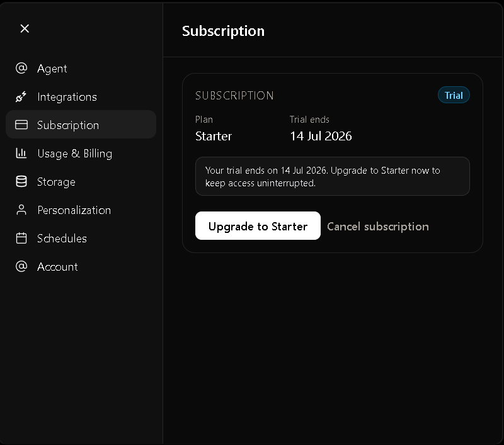Click the Schedules calendar icon
504x445 pixels.
(21, 238)
